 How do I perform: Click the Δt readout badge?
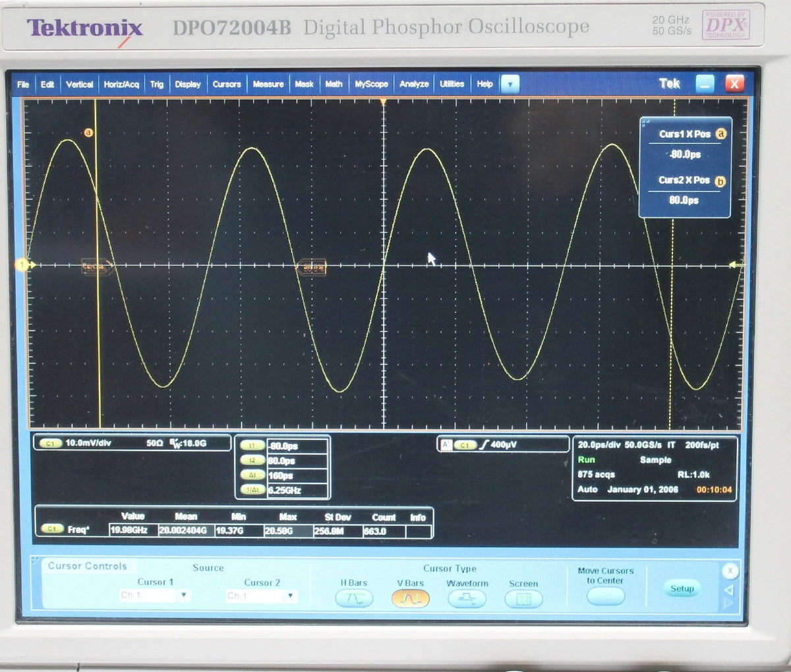[x=252, y=475]
